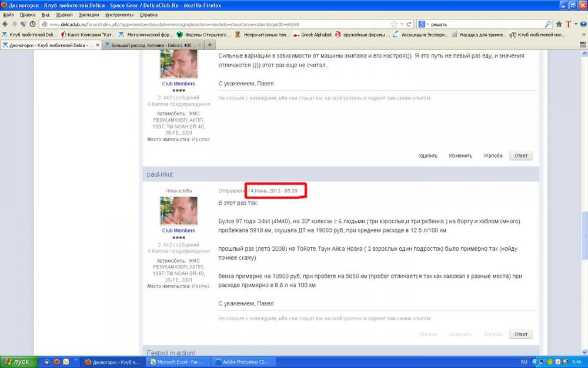Click the address bar URL field

point(218,25)
